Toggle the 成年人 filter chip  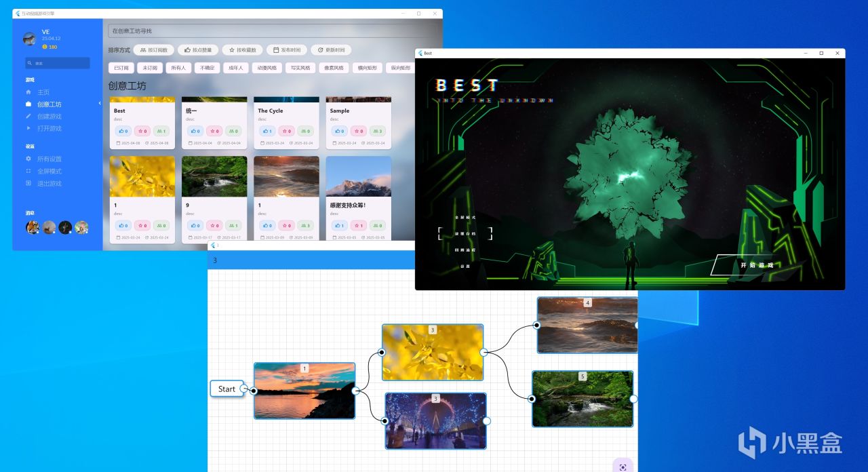(x=235, y=68)
